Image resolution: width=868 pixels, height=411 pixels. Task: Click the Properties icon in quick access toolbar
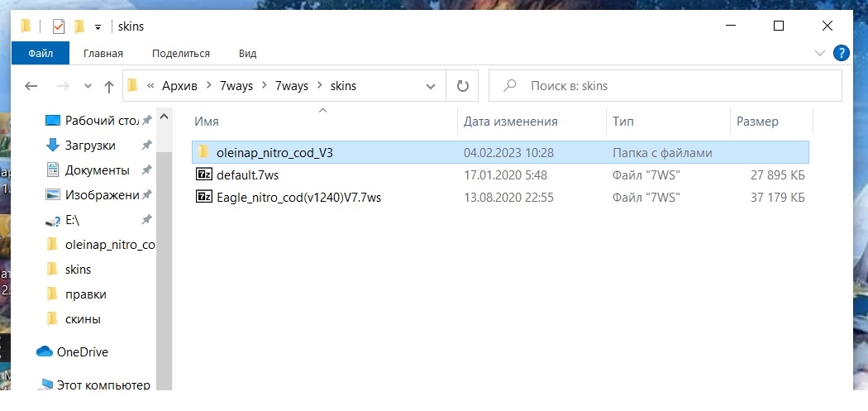(x=59, y=26)
